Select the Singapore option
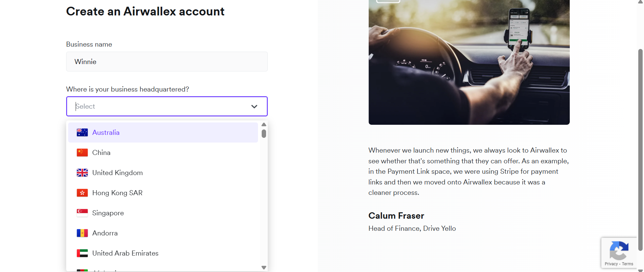Viewport: 644px width, 272px height. pos(108,213)
